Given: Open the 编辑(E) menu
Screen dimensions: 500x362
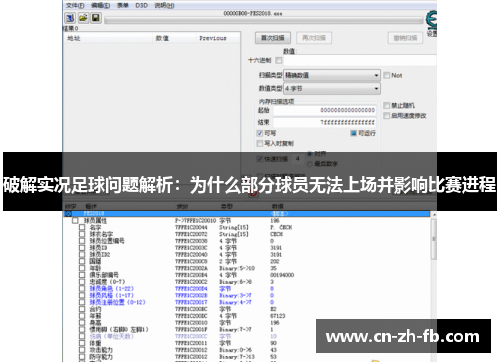Looking at the screenshot, I should click(x=100, y=5).
